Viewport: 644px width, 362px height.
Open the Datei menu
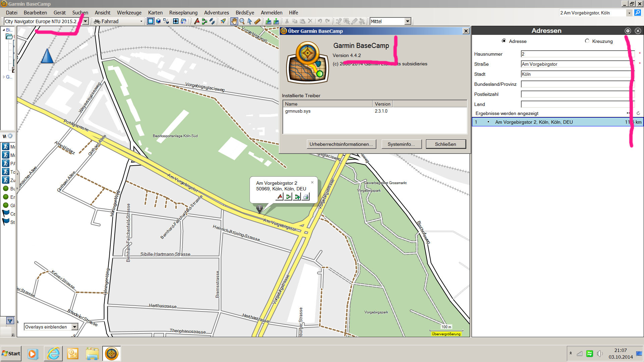pos(12,13)
